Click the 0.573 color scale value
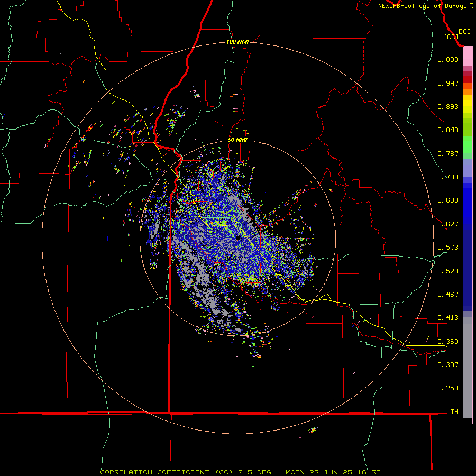The height and width of the screenshot is (476, 476). [448, 248]
